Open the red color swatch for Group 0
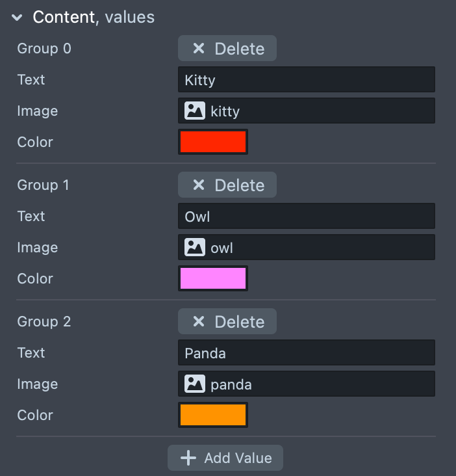456x476 pixels. point(213,142)
